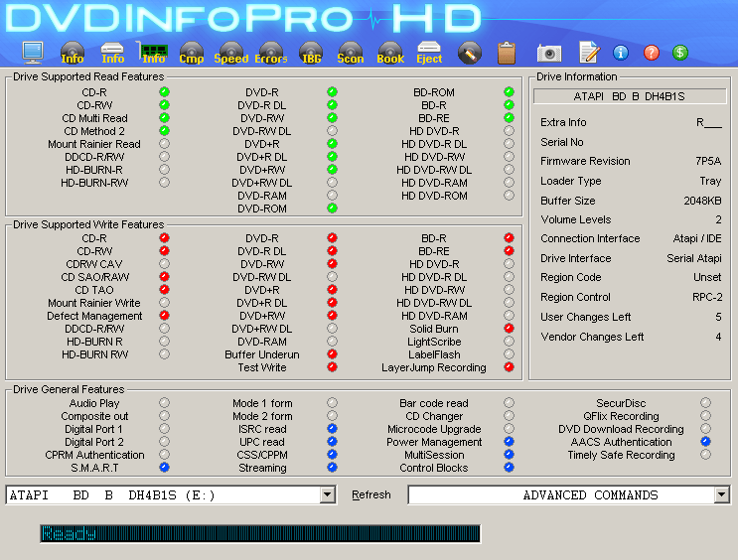Screen dimensions: 738x560
Task: Click the Mount Rainier Read indicator
Action: 164,144
